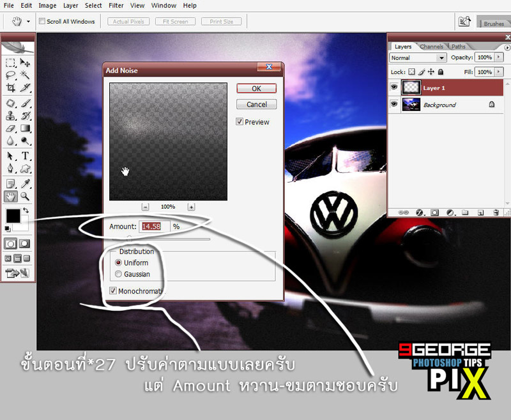511x420 pixels.
Task: Click OK in Add Noise dialog
Action: [257, 88]
